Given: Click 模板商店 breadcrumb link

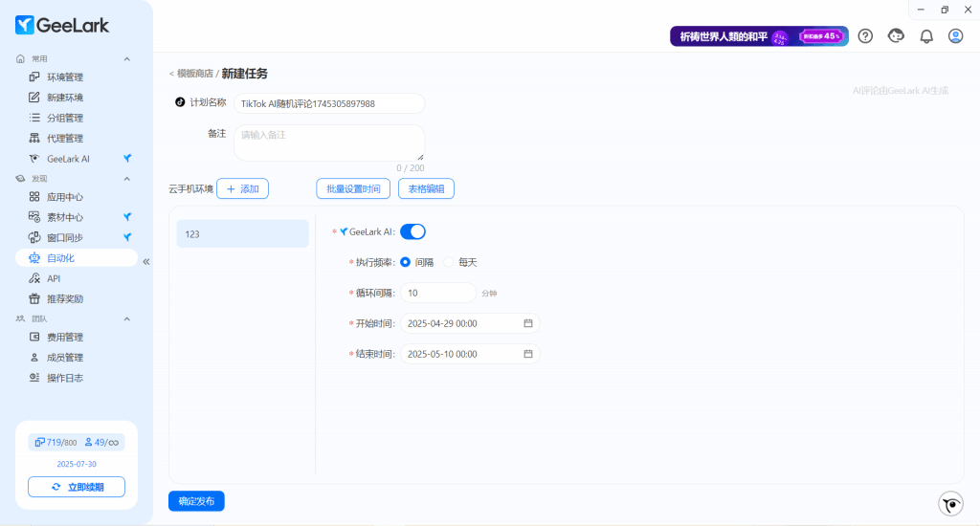Looking at the screenshot, I should coord(194,74).
